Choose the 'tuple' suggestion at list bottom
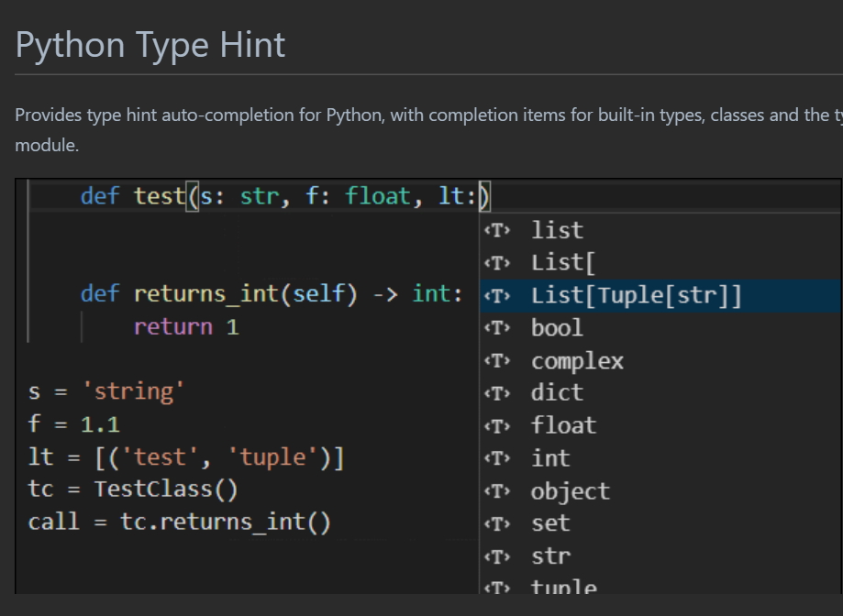The image size is (843, 616). [563, 587]
